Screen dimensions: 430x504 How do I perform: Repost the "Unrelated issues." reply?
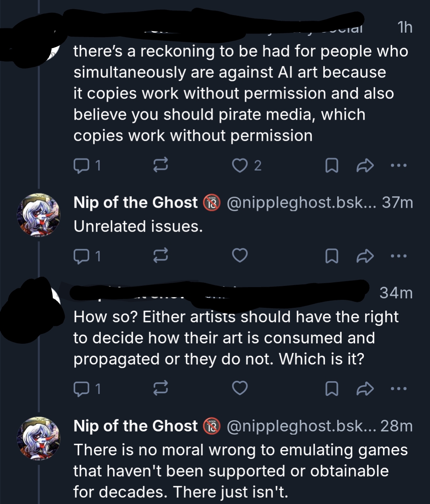click(161, 256)
